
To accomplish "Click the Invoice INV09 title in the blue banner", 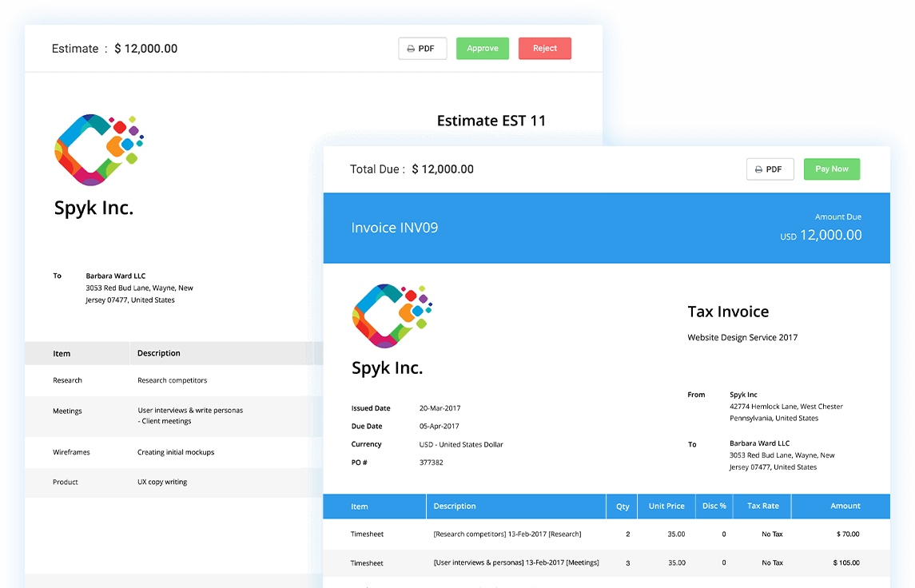I will pos(395,228).
